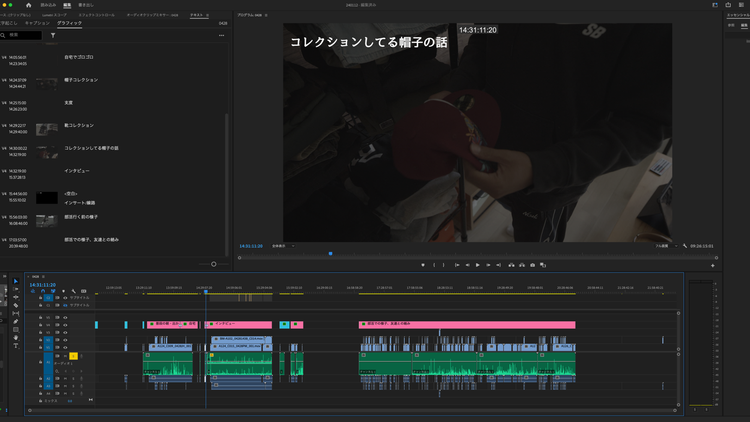
Task: Click Mark In in Program Monitor
Action: (x=434, y=265)
